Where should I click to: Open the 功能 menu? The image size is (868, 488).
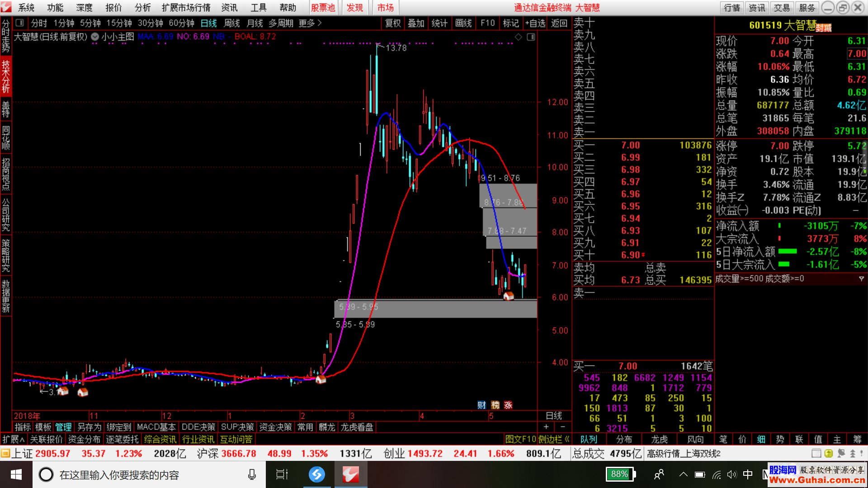[x=55, y=8]
